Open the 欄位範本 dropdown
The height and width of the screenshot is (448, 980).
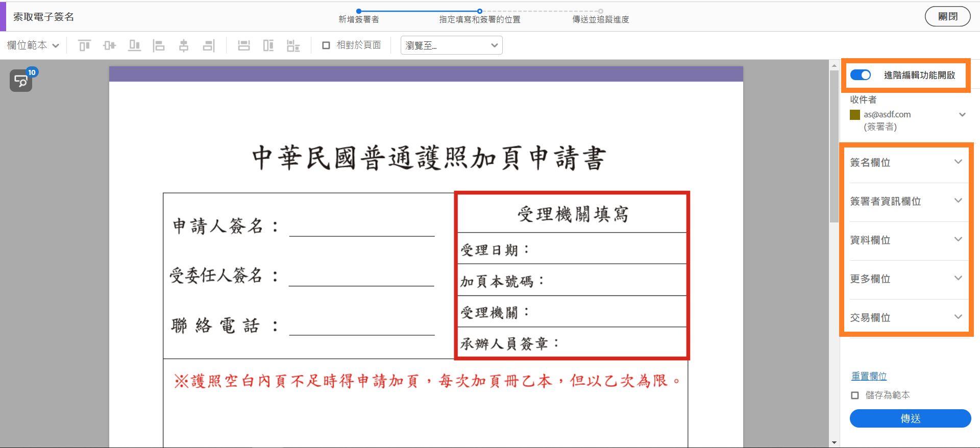33,45
